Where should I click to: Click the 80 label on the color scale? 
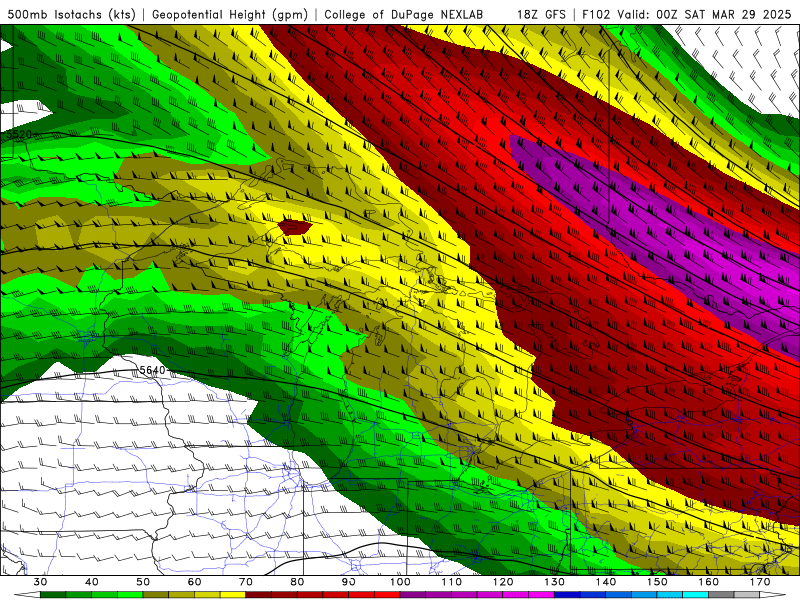pyautogui.click(x=297, y=582)
